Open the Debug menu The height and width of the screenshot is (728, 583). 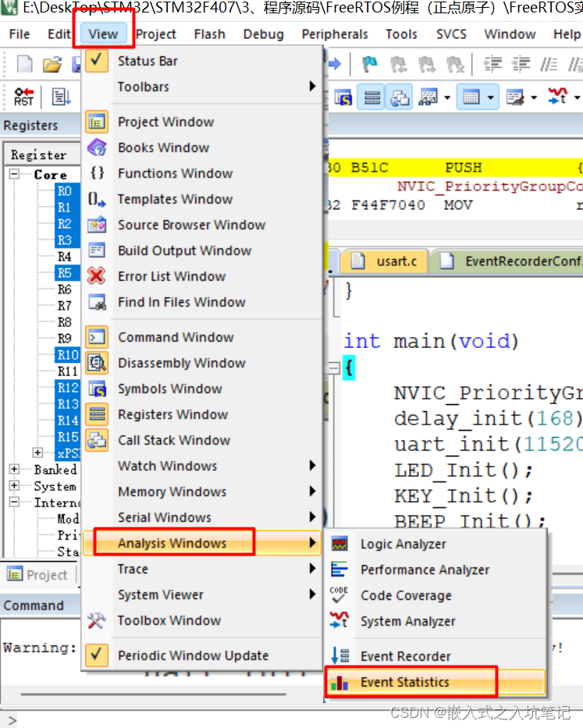pos(263,34)
